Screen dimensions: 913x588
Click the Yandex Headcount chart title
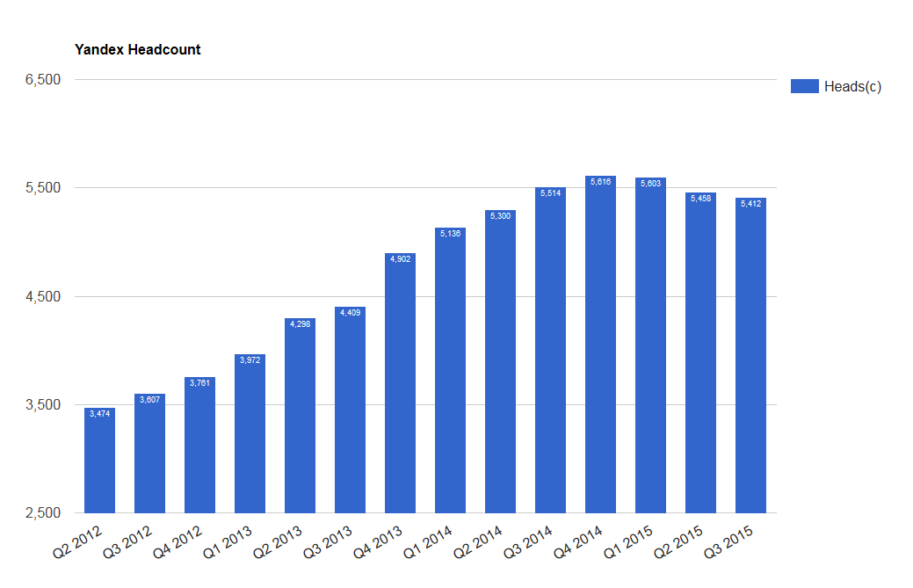pyautogui.click(x=137, y=49)
